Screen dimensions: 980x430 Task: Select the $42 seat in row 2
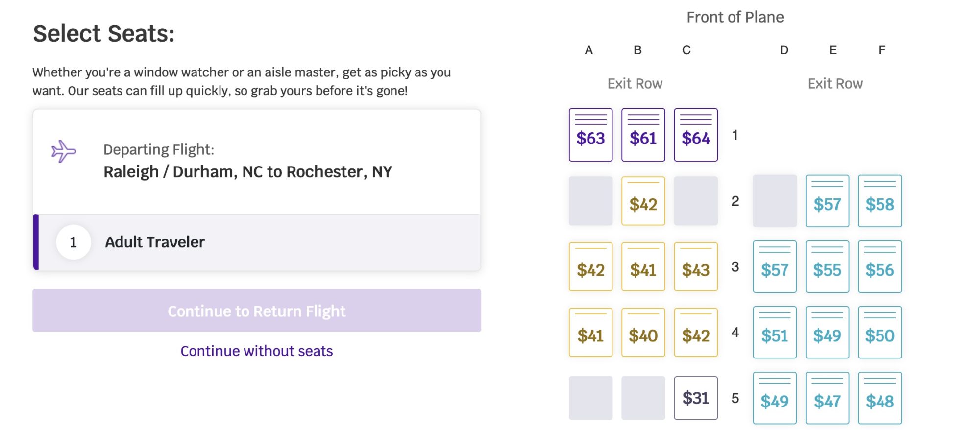(x=643, y=201)
